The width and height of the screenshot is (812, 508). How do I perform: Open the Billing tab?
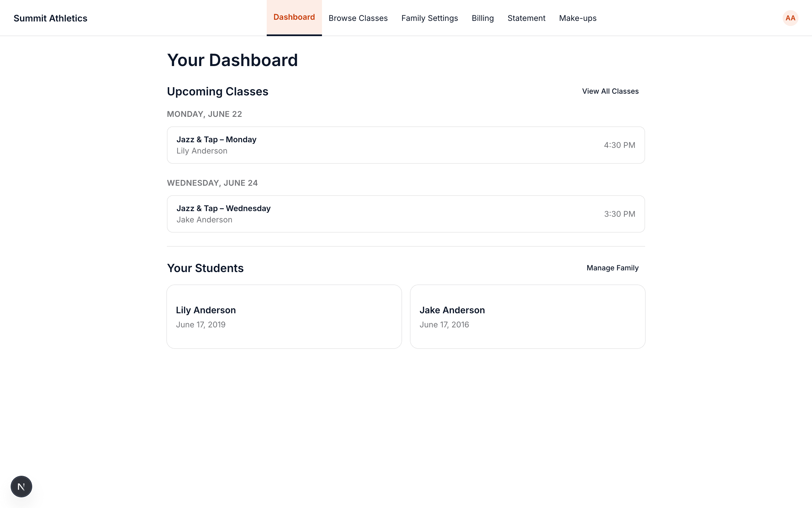point(482,18)
